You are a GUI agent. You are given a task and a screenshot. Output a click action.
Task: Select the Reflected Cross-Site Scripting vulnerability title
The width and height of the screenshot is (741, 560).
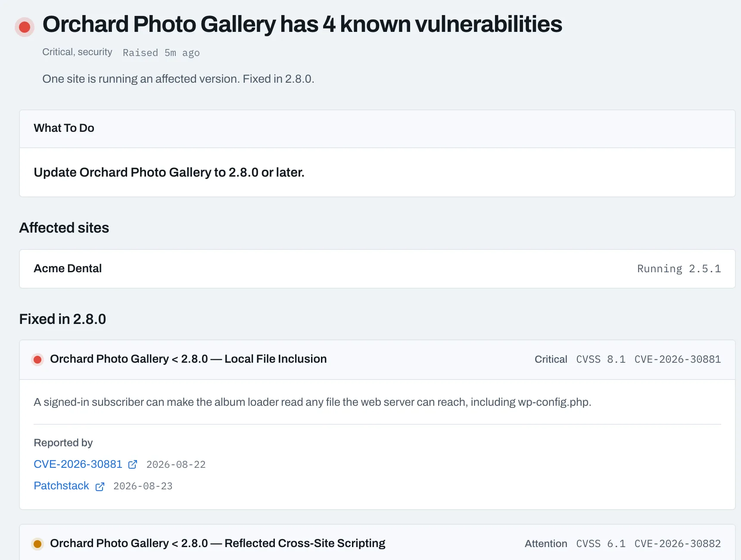tap(218, 543)
